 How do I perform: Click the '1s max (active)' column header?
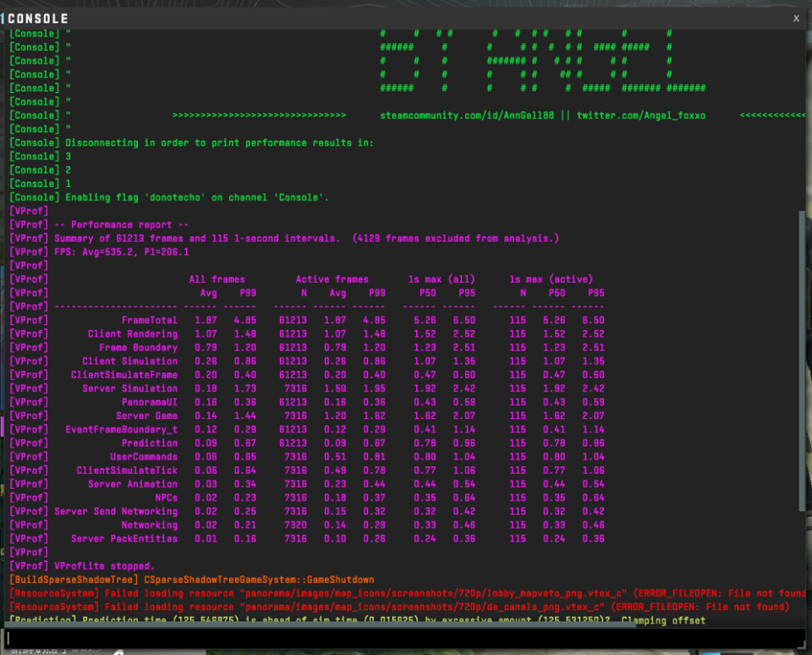[551, 279]
